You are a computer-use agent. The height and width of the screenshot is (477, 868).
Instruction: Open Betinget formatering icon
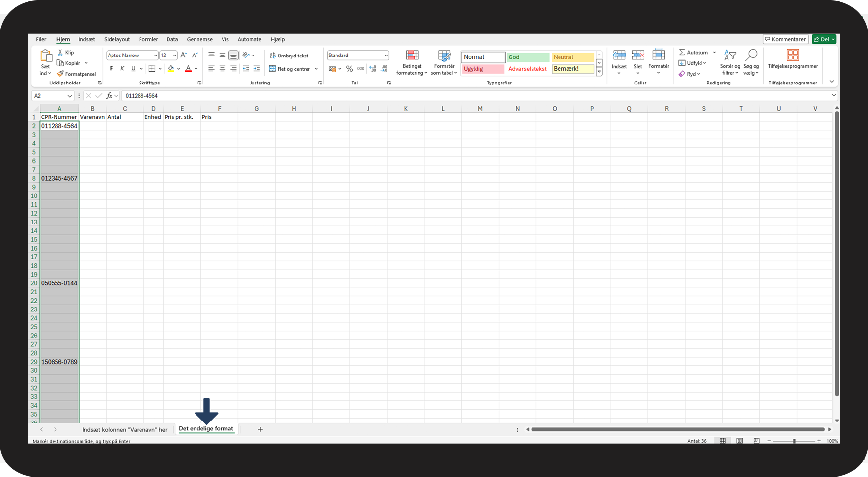[x=412, y=56]
